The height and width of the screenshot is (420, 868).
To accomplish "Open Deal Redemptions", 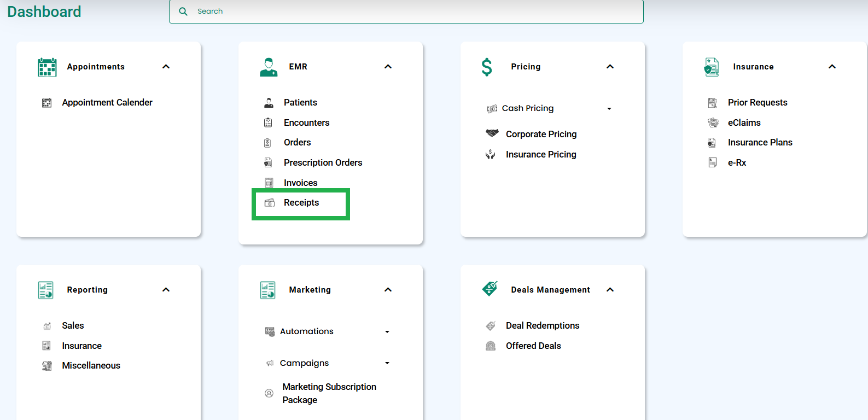I will pyautogui.click(x=543, y=326).
